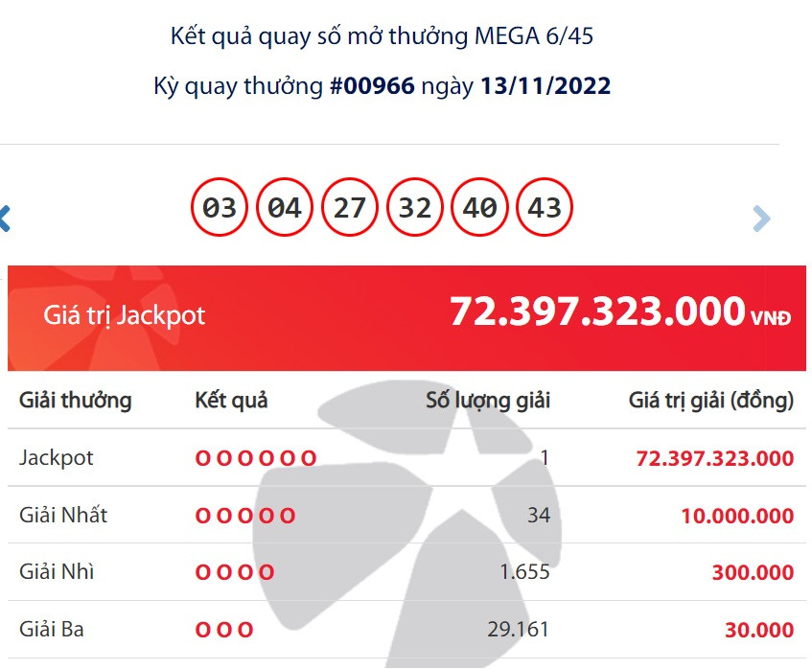Select the number 04 ball
Viewport: 812px width, 669px height.
coord(285,207)
